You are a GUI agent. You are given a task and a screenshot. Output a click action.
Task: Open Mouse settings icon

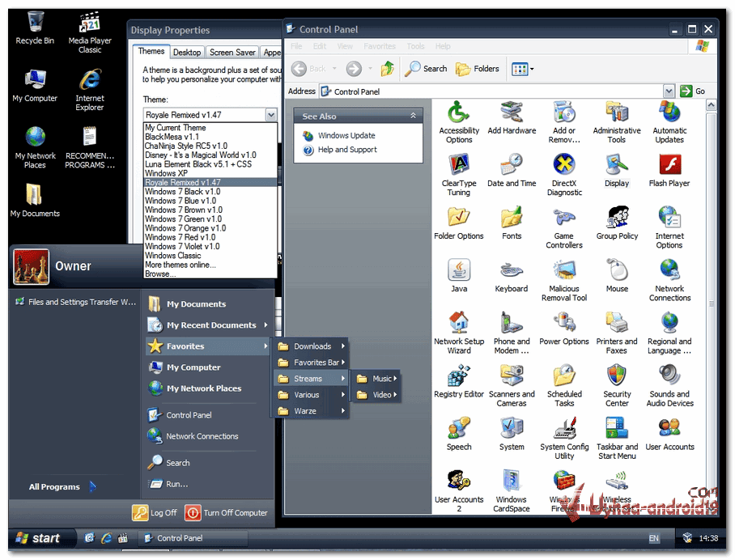(617, 277)
